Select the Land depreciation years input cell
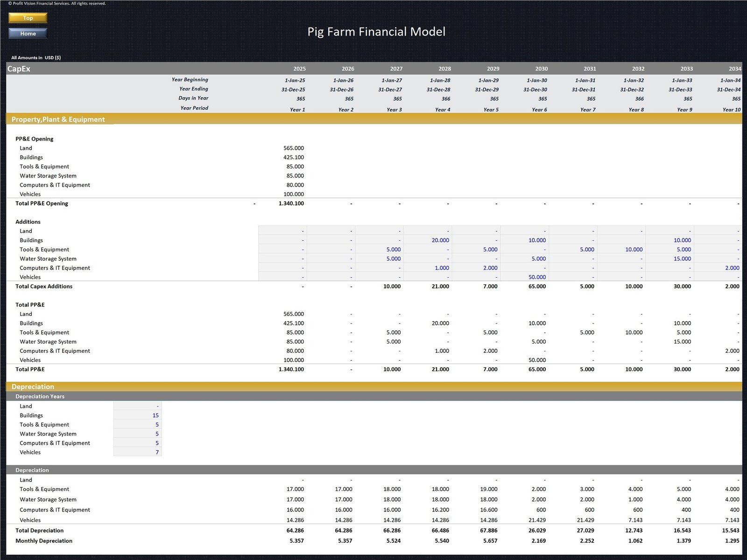The height and width of the screenshot is (560, 747). click(x=138, y=406)
